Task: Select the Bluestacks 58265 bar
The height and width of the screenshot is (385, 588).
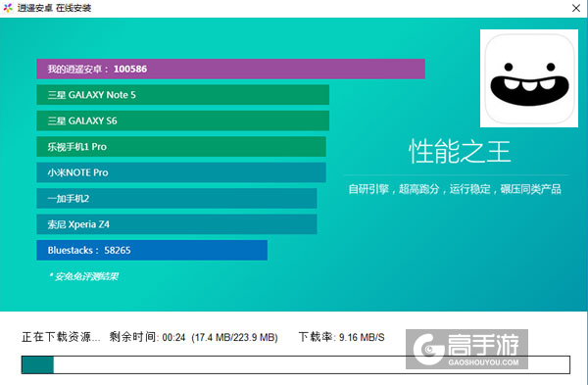Action: click(x=152, y=250)
